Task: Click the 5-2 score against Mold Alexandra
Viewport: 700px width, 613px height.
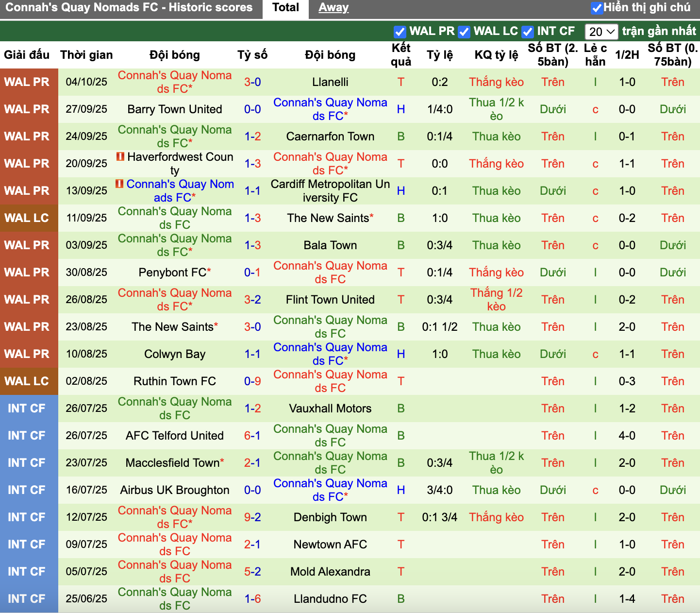Action: point(252,572)
